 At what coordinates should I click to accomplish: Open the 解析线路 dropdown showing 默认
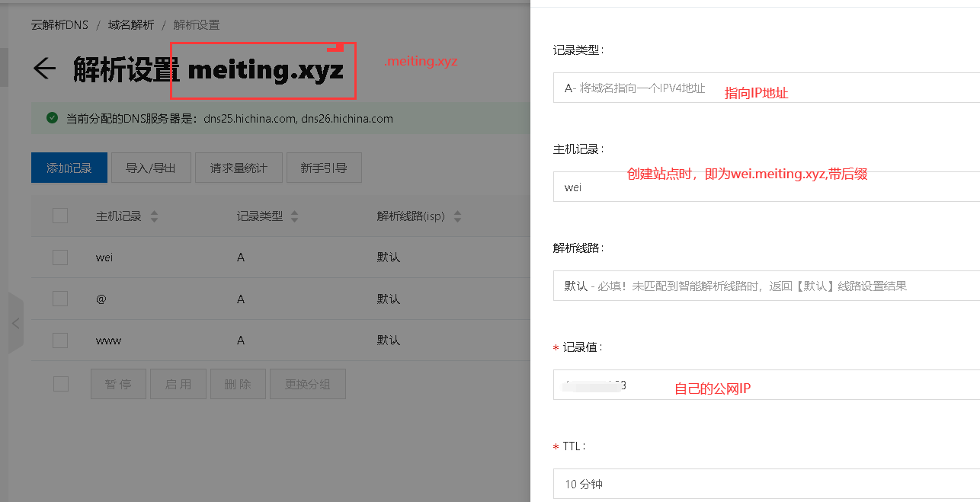pyautogui.click(x=766, y=286)
